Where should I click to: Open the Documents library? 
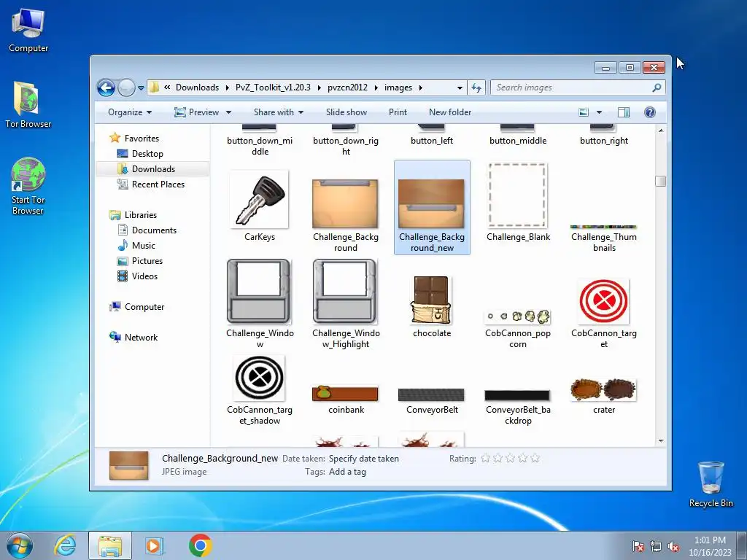[x=154, y=230]
